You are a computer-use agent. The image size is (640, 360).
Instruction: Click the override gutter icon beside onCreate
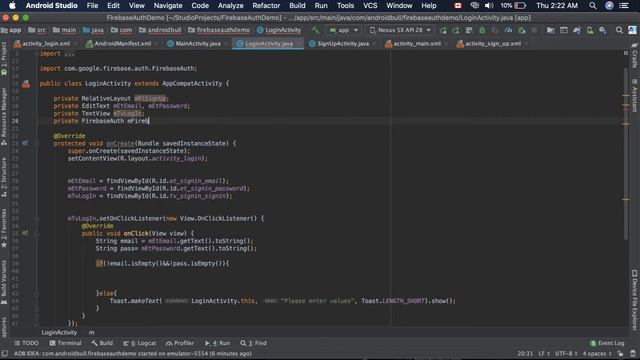[x=25, y=143]
